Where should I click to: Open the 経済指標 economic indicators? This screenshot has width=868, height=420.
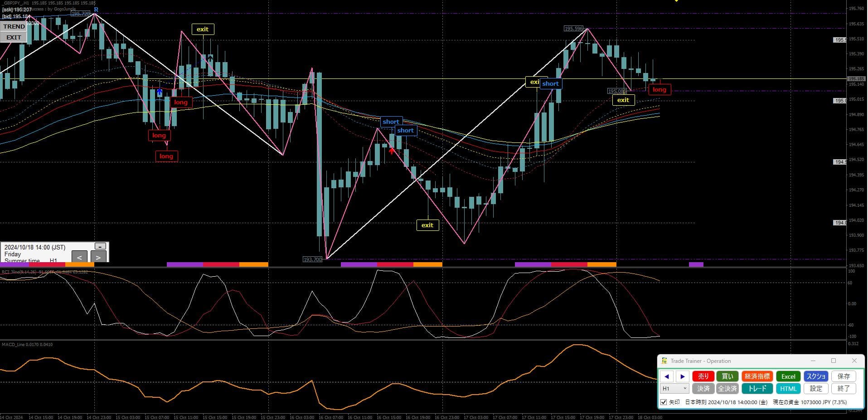757,376
